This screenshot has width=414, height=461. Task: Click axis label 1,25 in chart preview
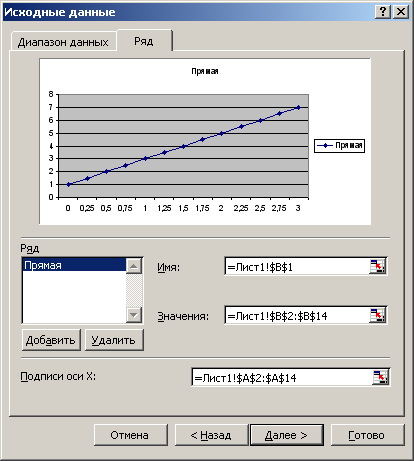click(164, 208)
